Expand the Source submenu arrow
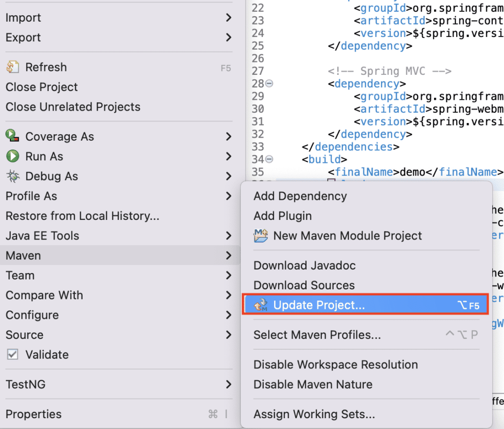This screenshot has width=504, height=429. point(228,335)
